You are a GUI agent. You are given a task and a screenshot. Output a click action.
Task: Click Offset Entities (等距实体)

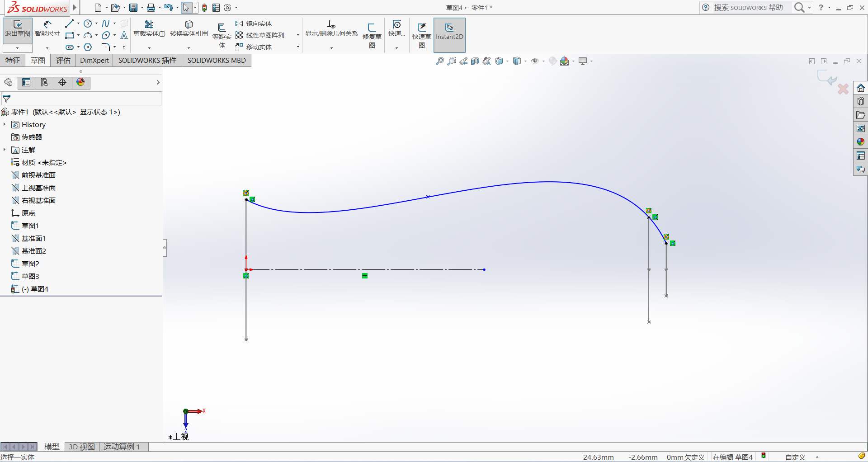click(x=222, y=35)
